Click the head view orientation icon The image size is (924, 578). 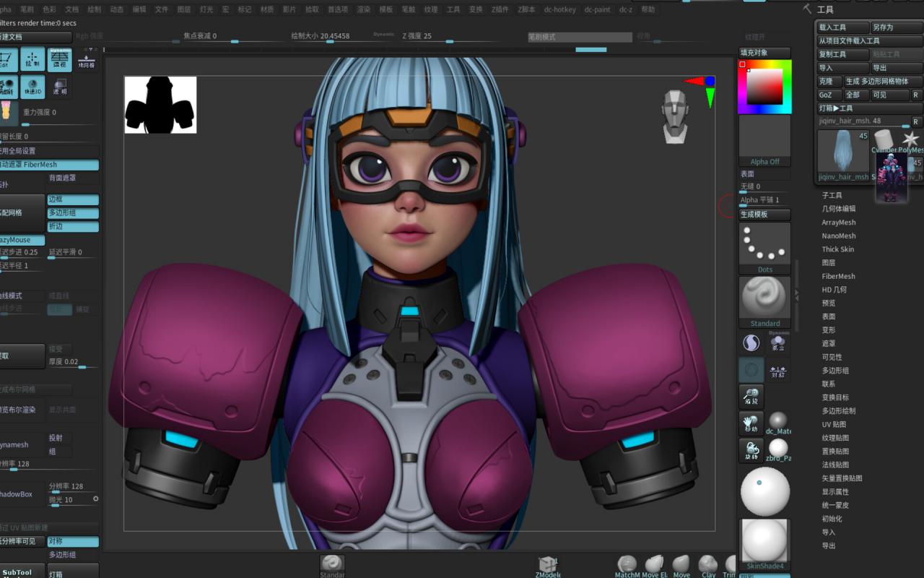pyautogui.click(x=674, y=116)
